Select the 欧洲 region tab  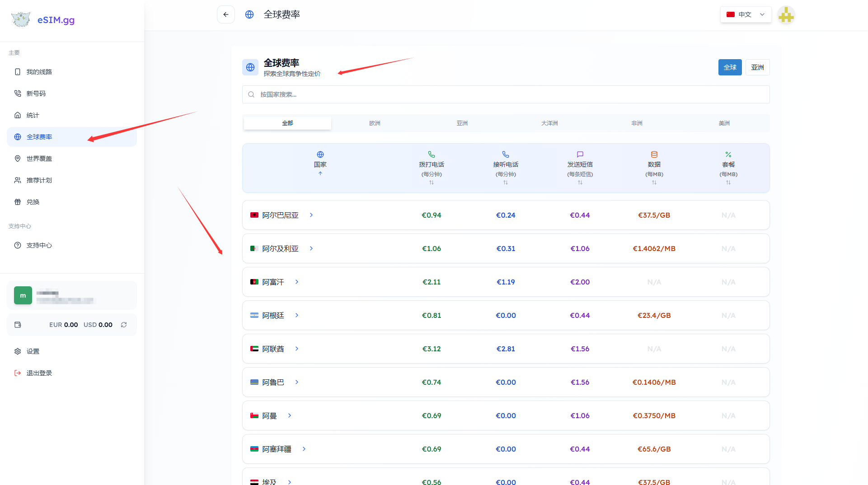(x=375, y=123)
